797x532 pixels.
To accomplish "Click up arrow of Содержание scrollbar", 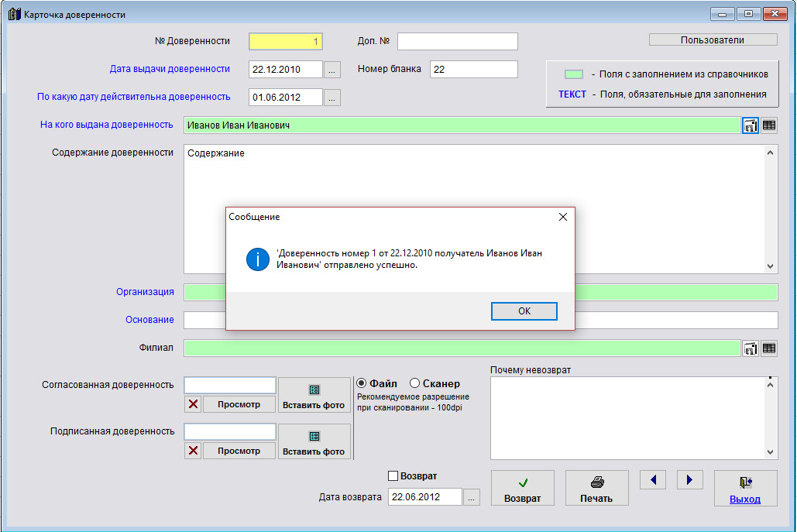I will click(771, 153).
